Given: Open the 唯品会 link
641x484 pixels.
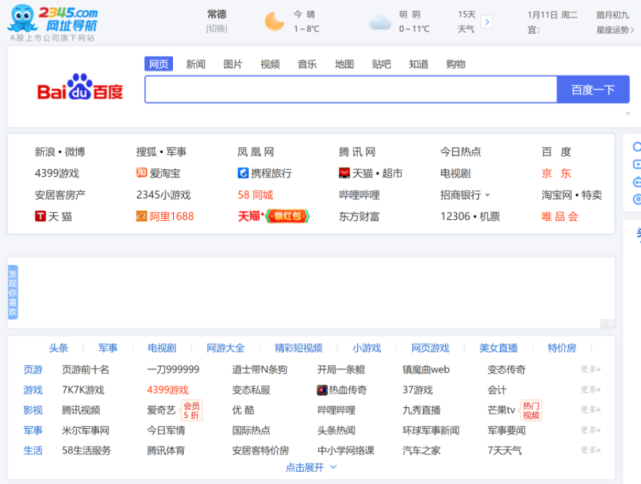Looking at the screenshot, I should coord(560,216).
